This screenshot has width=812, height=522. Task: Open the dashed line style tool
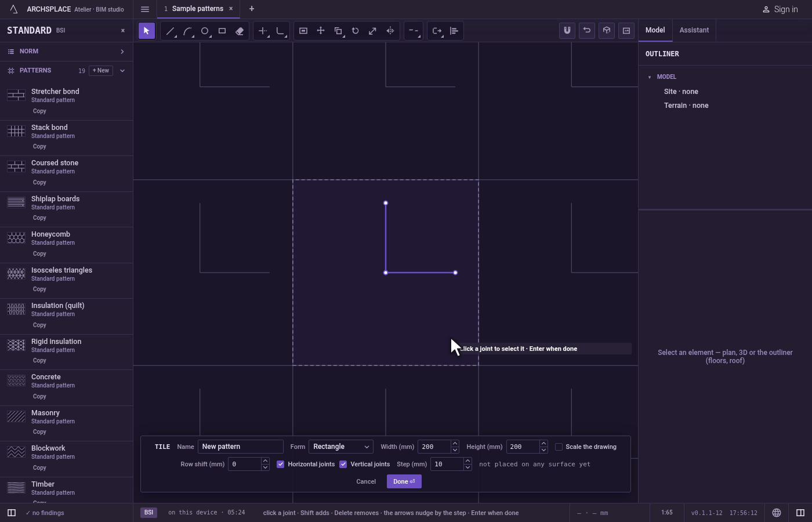point(413,31)
